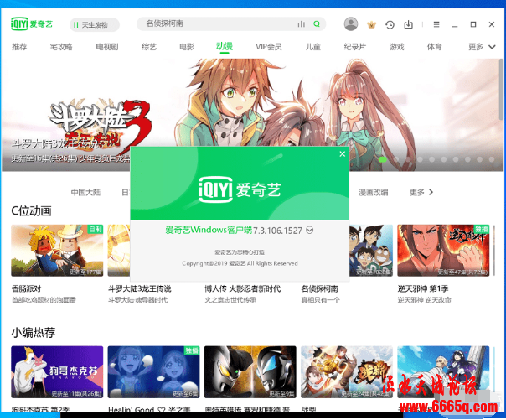
Task: Open the 斗罗大陆3龙王传说 title link
Action: pyautogui.click(x=139, y=288)
